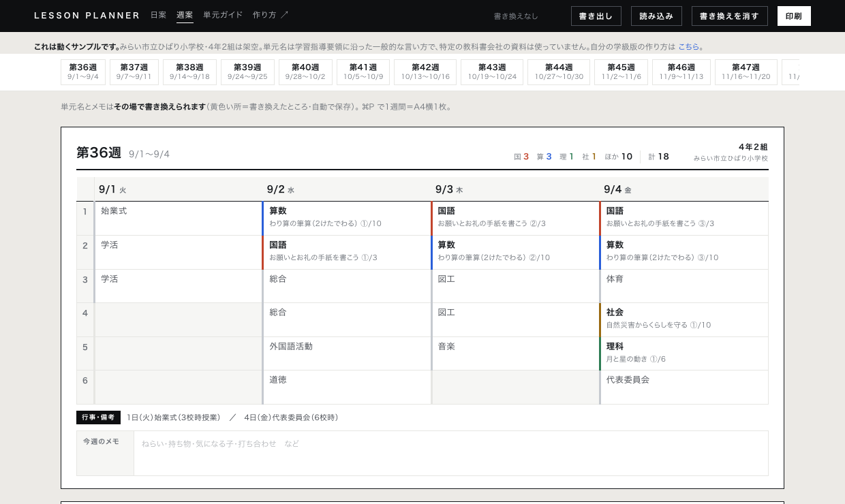Jump to 第43週 10/19〜10/24
845x504 pixels.
(492, 72)
